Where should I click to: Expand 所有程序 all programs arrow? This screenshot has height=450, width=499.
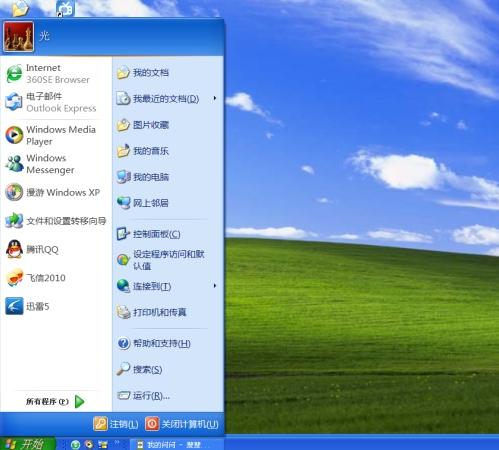coord(79,401)
